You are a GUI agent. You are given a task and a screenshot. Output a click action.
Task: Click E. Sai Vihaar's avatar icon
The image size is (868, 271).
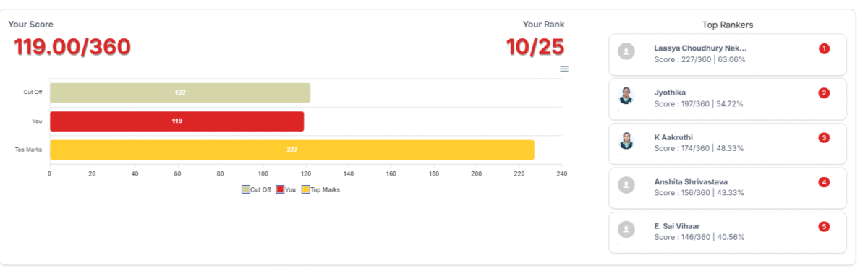click(x=626, y=230)
